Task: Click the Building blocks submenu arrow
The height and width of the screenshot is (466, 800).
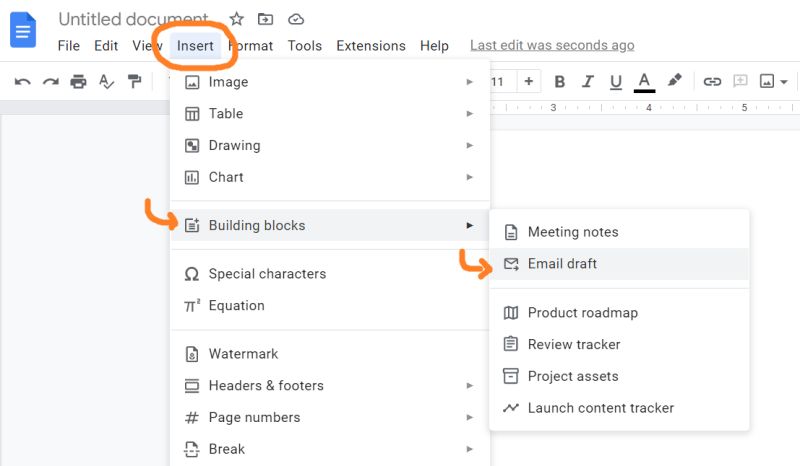Action: coord(469,225)
